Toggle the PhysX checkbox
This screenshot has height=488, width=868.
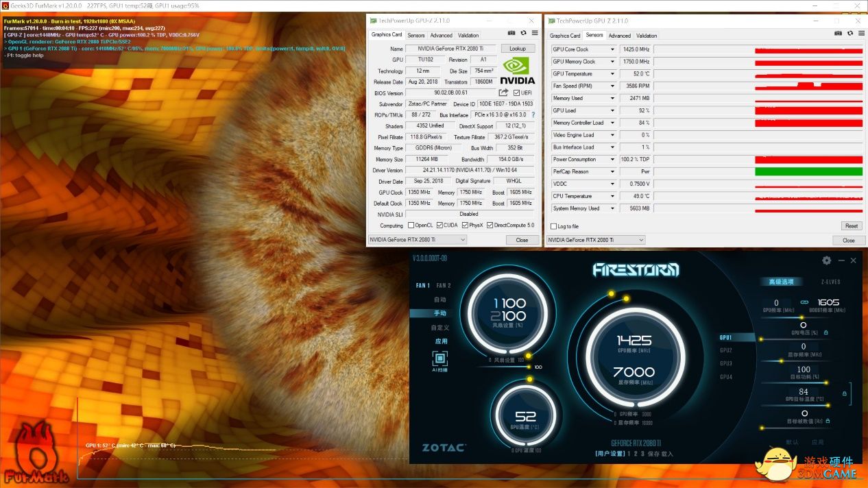click(x=465, y=225)
